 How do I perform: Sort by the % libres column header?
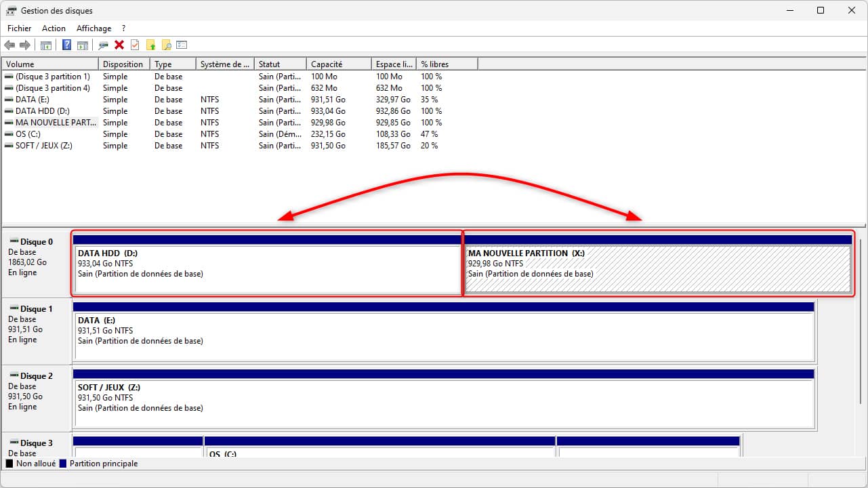(x=447, y=64)
